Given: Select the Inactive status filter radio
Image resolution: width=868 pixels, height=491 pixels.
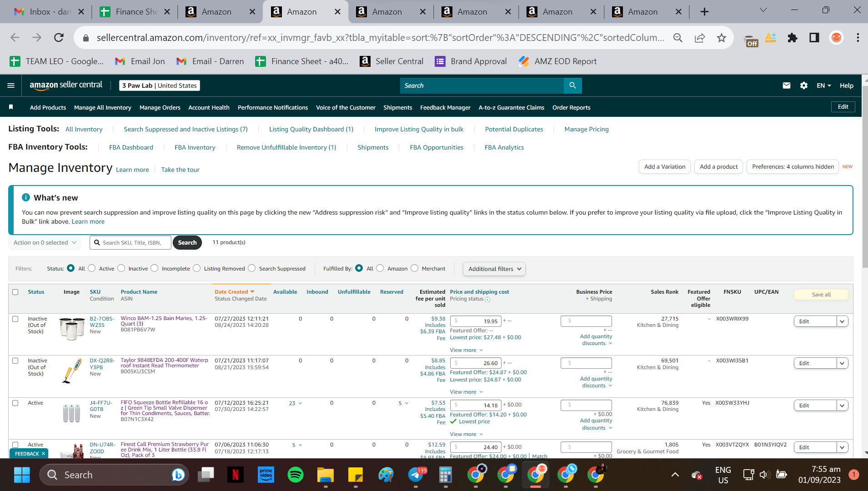Looking at the screenshot, I should tap(121, 268).
